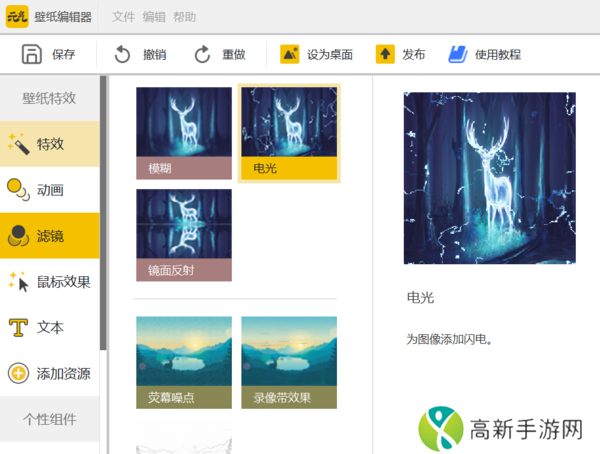
Task: Switch to the 动画 sidebar tab
Action: (50, 190)
